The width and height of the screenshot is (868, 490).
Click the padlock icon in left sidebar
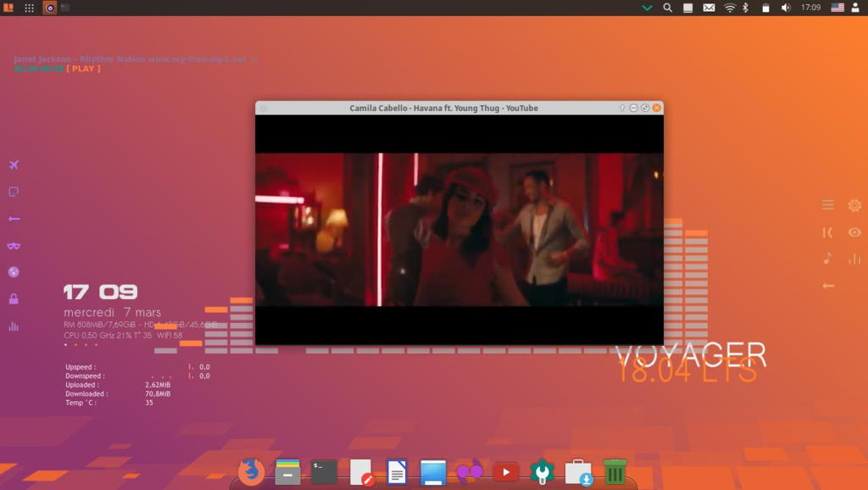[14, 299]
